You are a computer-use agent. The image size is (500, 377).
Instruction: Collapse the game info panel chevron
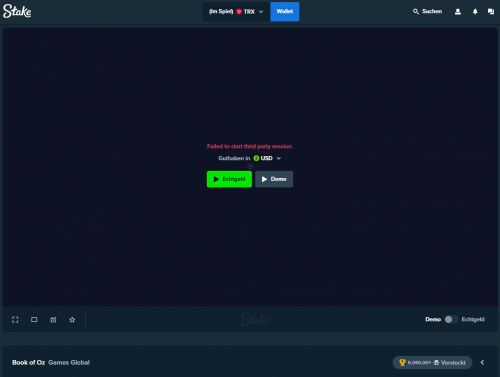click(x=482, y=362)
